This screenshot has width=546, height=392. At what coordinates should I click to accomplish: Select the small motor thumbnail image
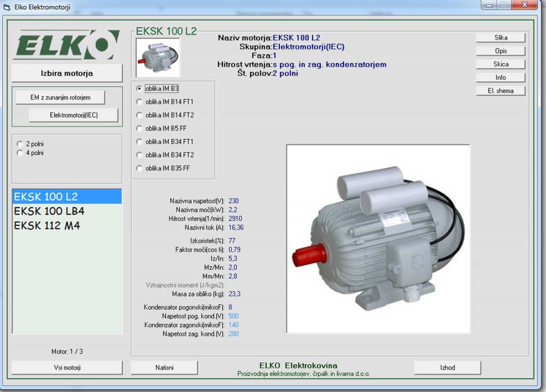click(158, 57)
